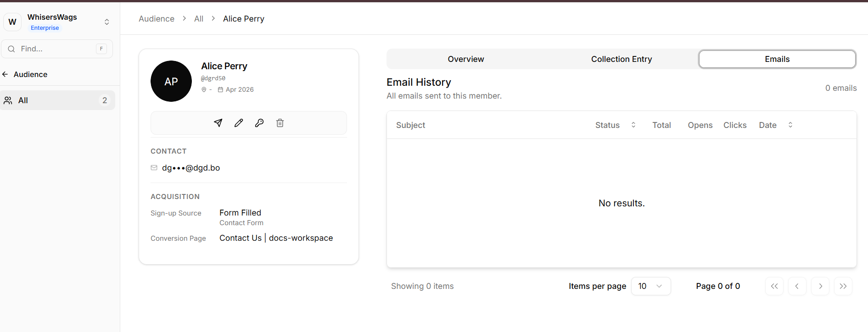Go to first page of results
The height and width of the screenshot is (332, 868).
click(x=774, y=286)
